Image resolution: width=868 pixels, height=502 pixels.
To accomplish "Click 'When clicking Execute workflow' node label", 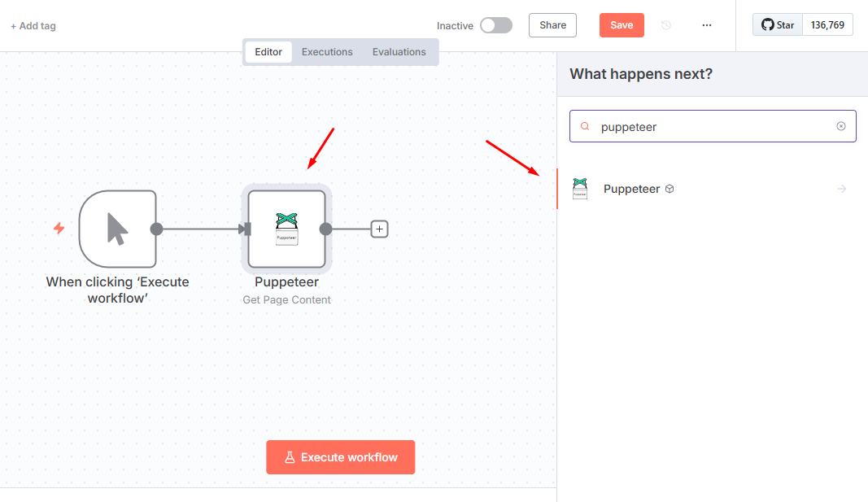I will pyautogui.click(x=117, y=290).
